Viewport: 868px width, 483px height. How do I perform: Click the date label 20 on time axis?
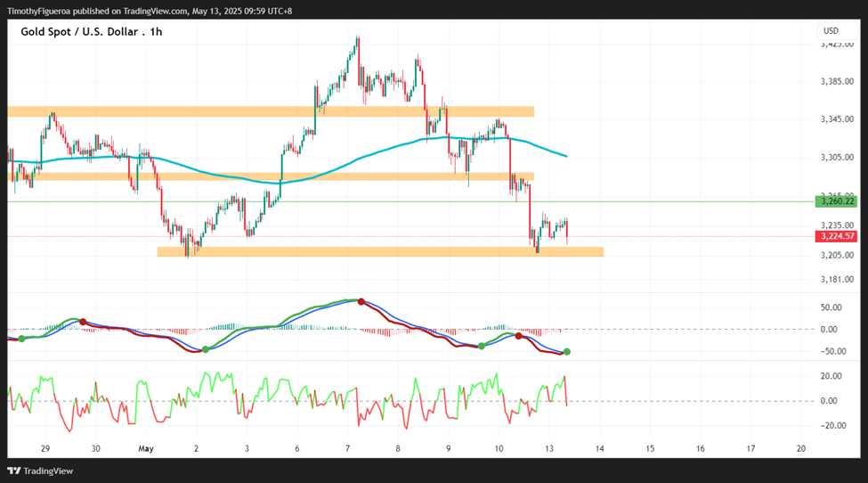pyautogui.click(x=801, y=448)
